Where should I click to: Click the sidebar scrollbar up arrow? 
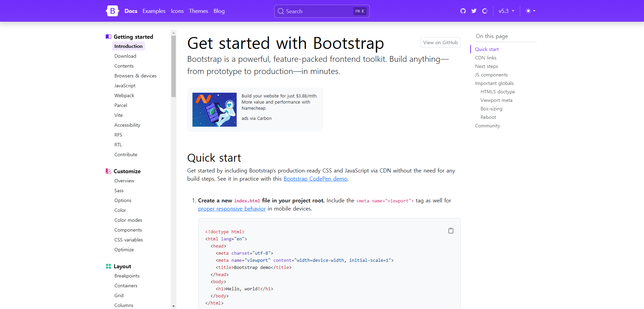click(x=173, y=33)
